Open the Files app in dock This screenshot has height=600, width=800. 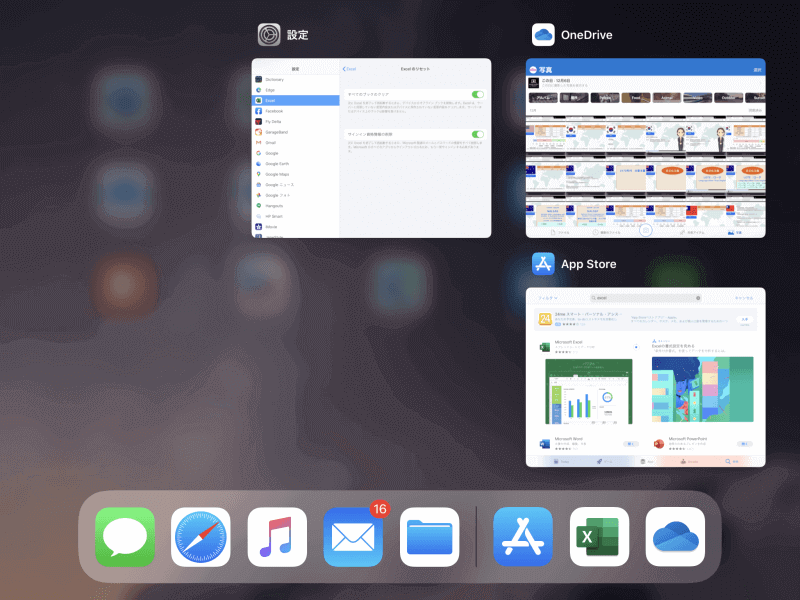tap(430, 537)
